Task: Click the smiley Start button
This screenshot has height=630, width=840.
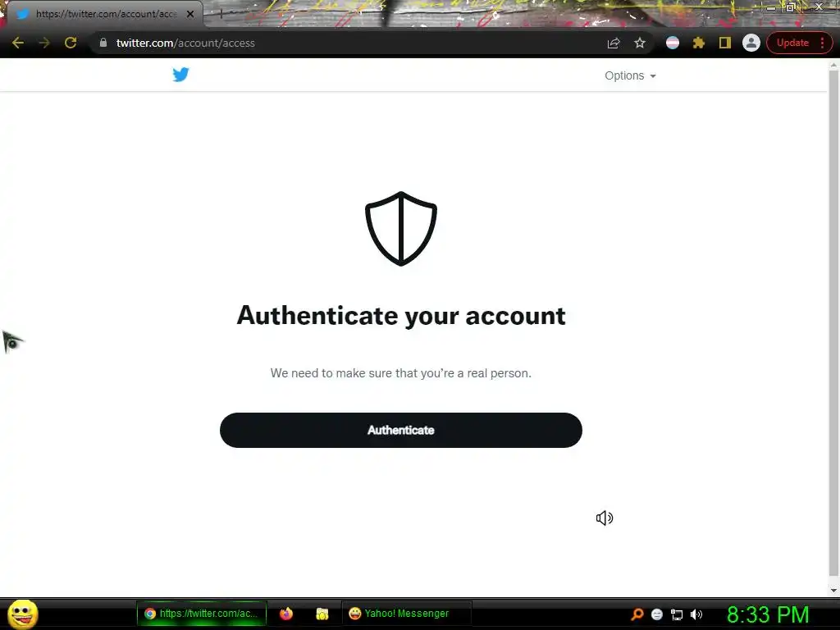Action: click(x=22, y=614)
